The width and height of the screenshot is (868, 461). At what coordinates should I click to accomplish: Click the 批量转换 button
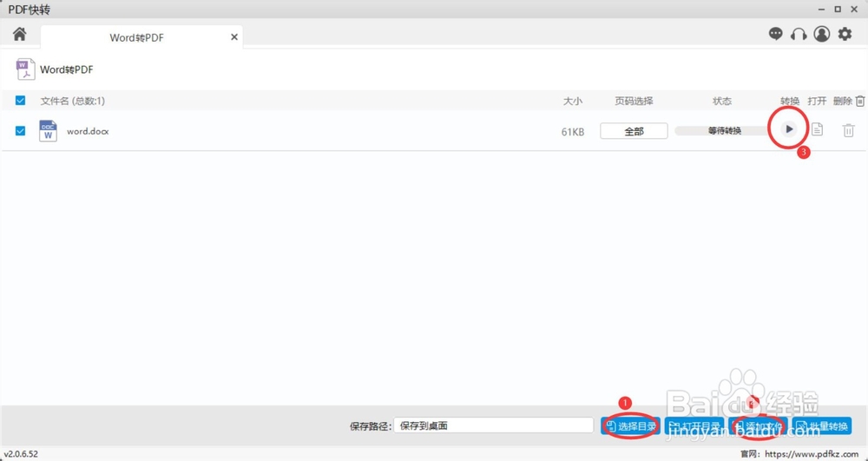coord(822,425)
